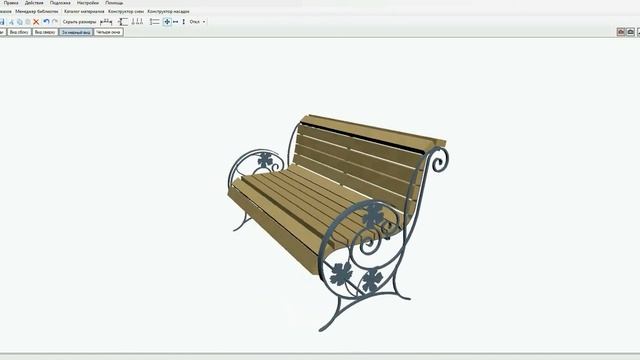Click the vertical double-arrow move icon
This screenshot has width=640, height=360.
pos(184,22)
